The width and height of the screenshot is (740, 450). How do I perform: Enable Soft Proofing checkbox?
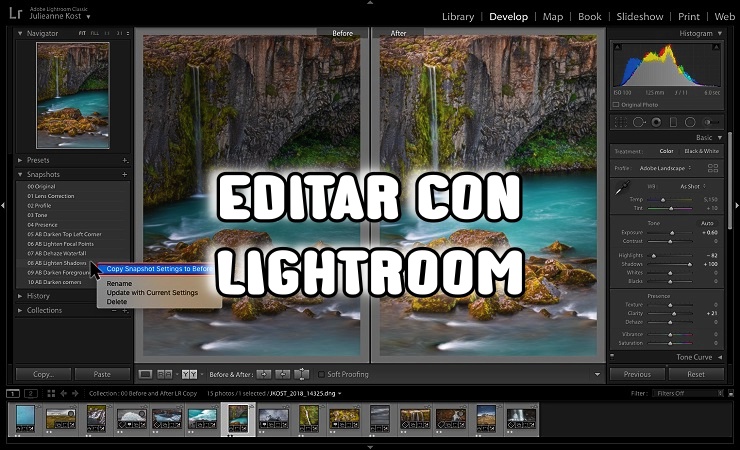(x=321, y=374)
